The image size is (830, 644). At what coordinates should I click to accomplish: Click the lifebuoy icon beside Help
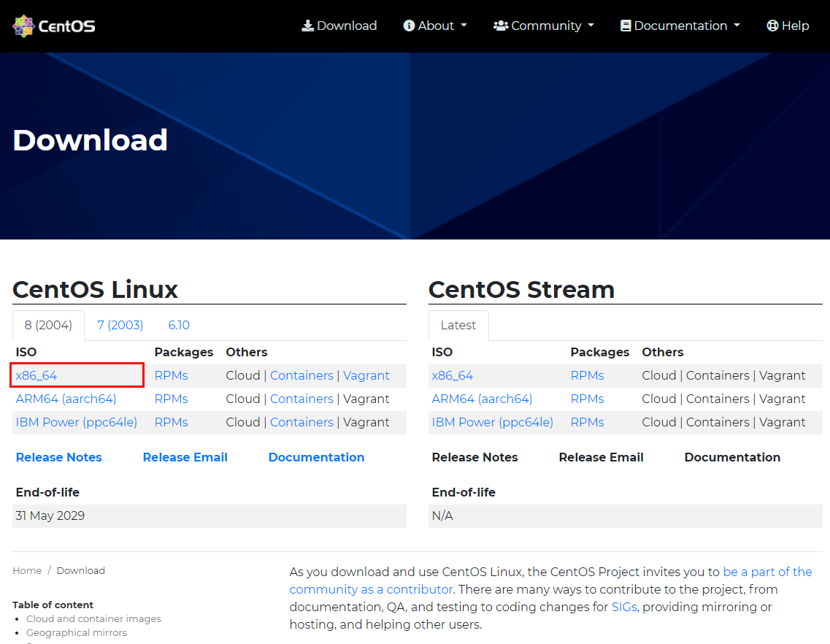click(x=772, y=26)
